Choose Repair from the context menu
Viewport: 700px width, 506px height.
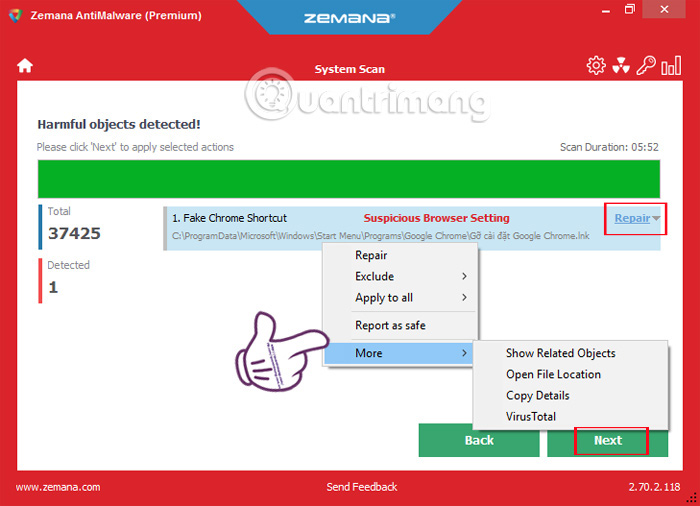click(400, 255)
